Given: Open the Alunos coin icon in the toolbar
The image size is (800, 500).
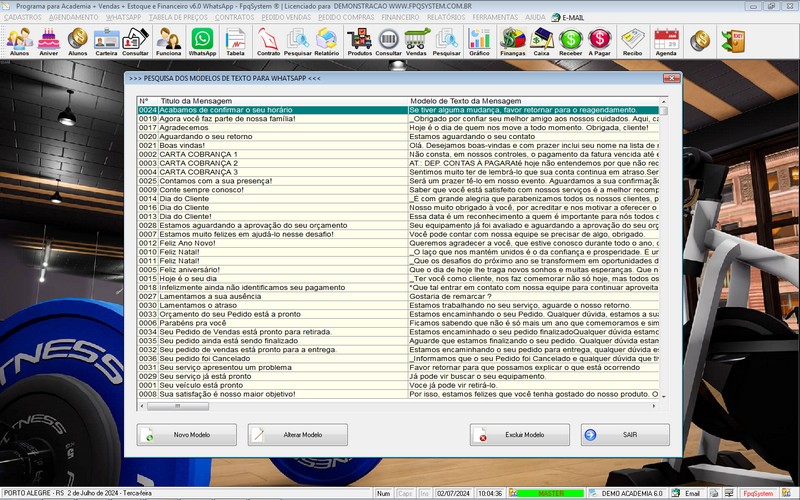Looking at the screenshot, I should (x=78, y=41).
